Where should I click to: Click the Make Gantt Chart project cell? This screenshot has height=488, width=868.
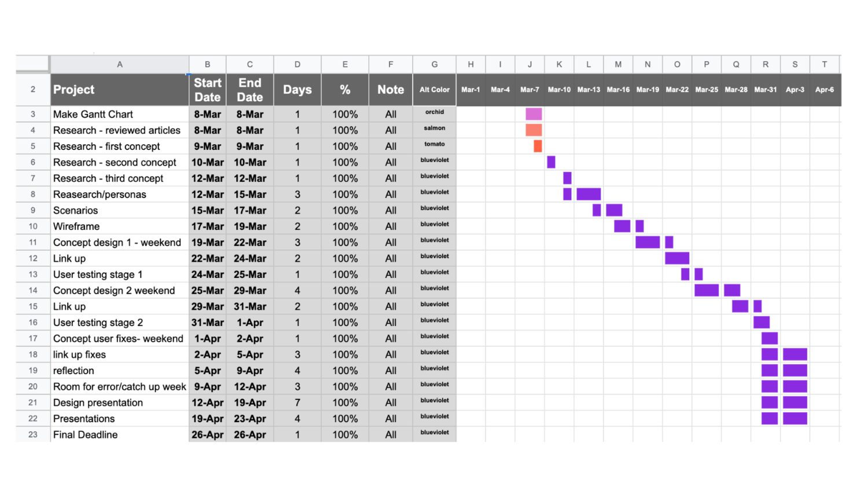[x=120, y=114]
